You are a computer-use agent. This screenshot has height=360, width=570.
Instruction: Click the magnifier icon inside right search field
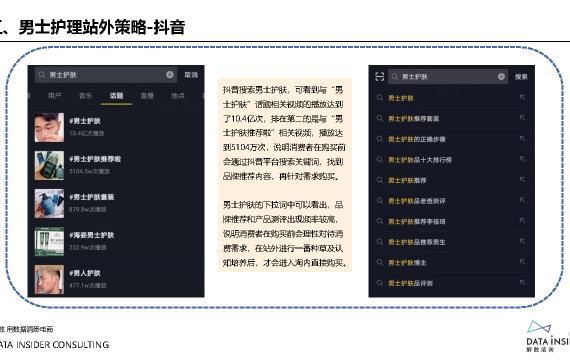click(x=395, y=77)
